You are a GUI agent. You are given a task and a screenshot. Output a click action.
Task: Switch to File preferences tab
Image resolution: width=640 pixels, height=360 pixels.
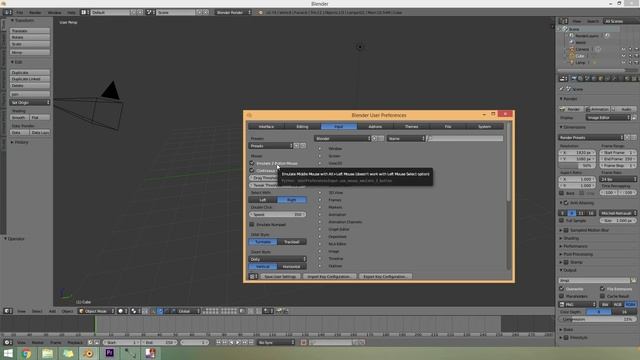pyautogui.click(x=448, y=127)
